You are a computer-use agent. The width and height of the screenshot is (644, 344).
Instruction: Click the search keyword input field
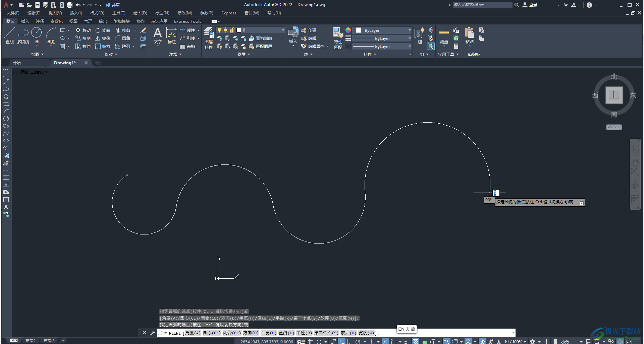click(x=482, y=5)
